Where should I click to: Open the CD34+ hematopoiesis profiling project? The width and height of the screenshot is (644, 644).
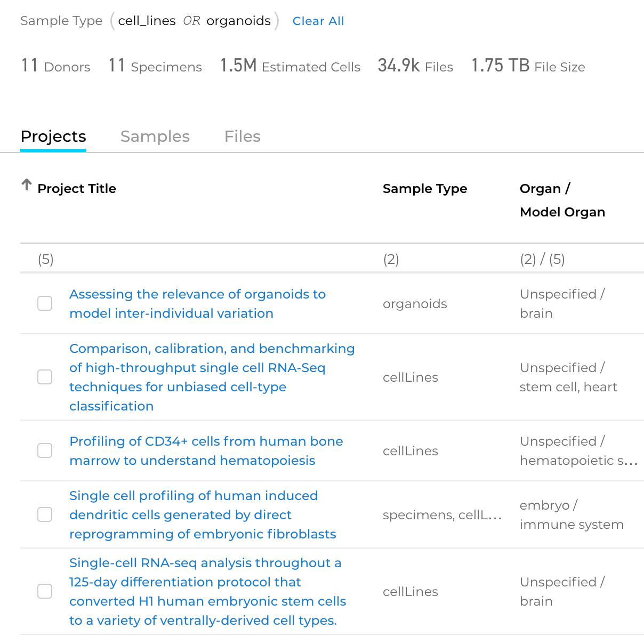click(206, 450)
